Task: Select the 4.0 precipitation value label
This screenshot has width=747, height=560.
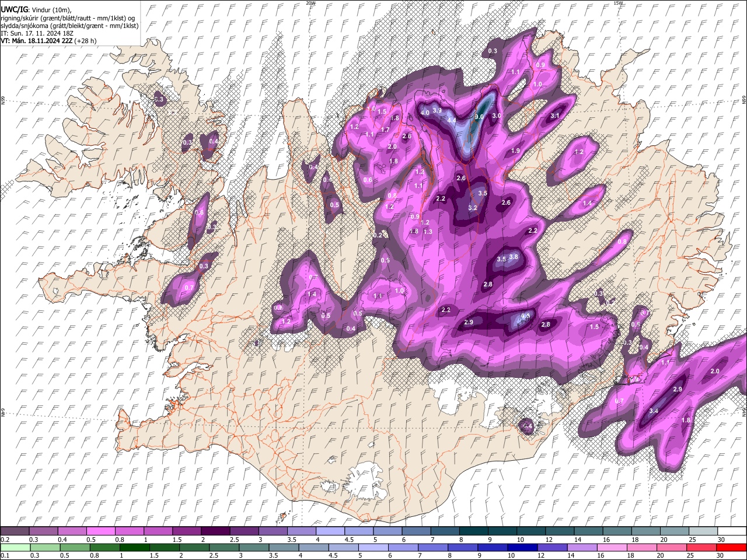Action: (x=425, y=112)
